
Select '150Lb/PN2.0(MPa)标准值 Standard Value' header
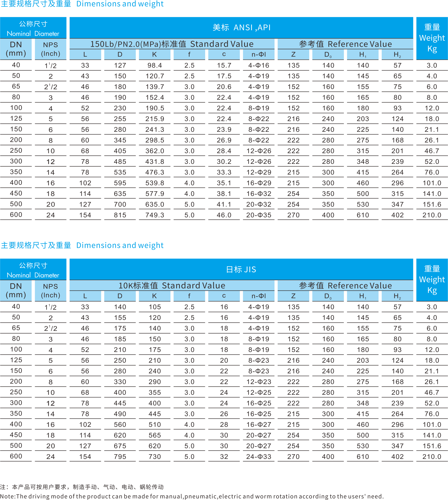[172, 44]
